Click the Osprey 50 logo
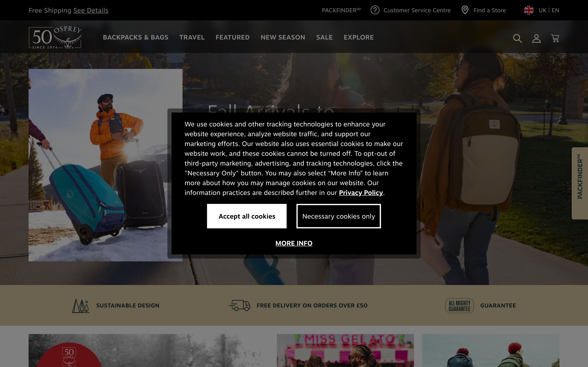The height and width of the screenshot is (367, 588). pos(55,37)
